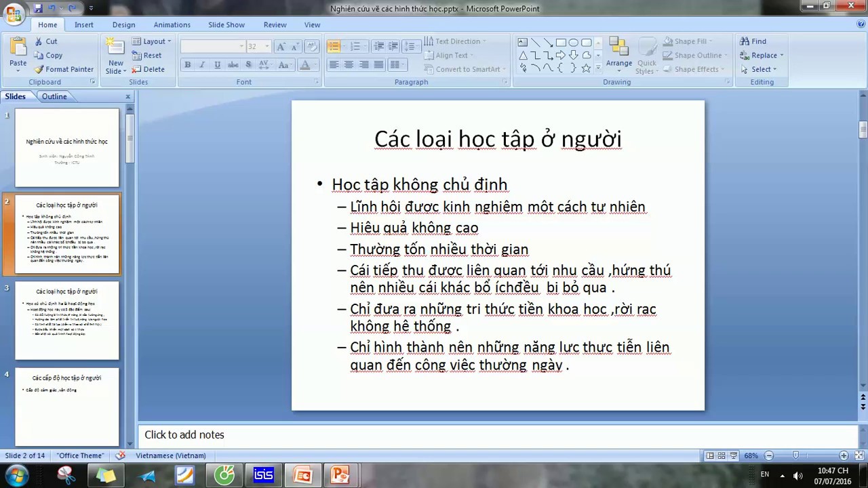Screen dimensions: 868x488
Task: Insert a New Slide
Action: [x=116, y=56]
